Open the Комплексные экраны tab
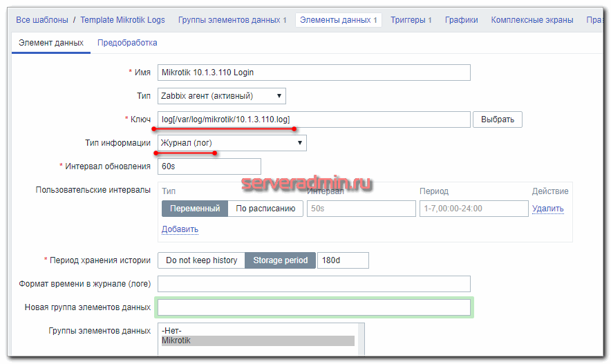611x364 pixels. tap(532, 20)
